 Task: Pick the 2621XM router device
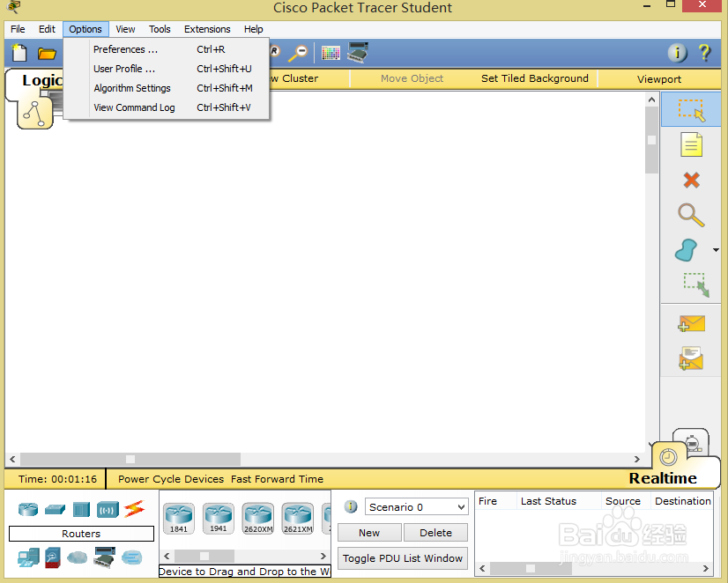pos(298,519)
